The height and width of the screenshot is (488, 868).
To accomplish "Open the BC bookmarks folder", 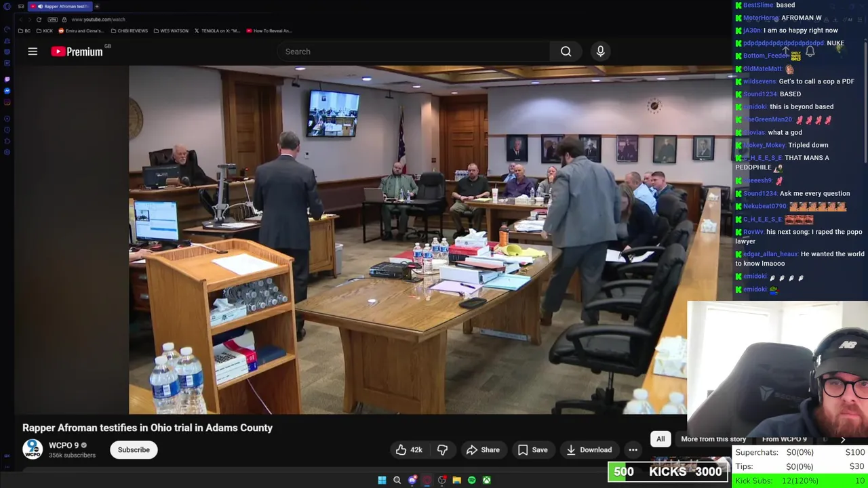I will (x=24, y=30).
